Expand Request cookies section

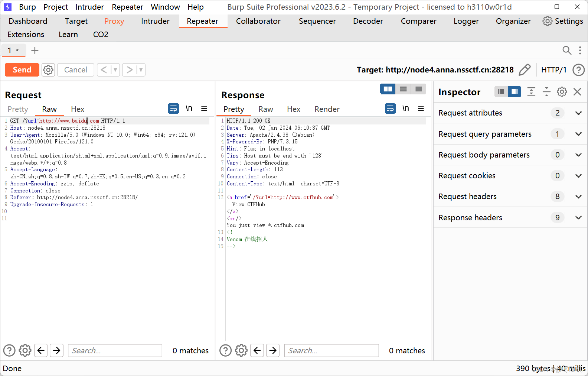[x=510, y=176]
